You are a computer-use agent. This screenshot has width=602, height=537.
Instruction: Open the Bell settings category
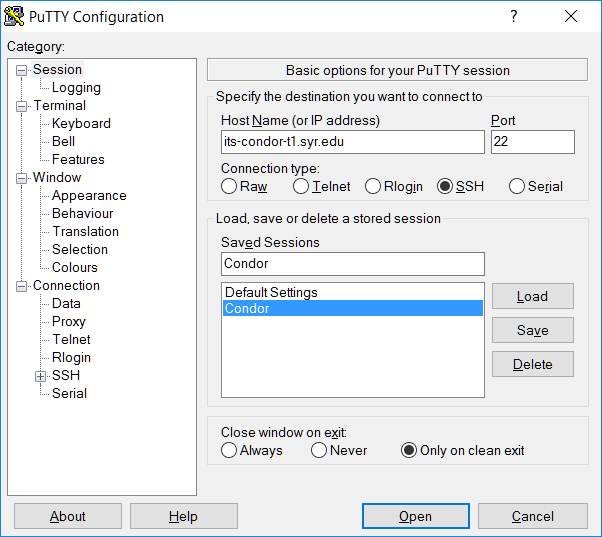click(x=63, y=142)
